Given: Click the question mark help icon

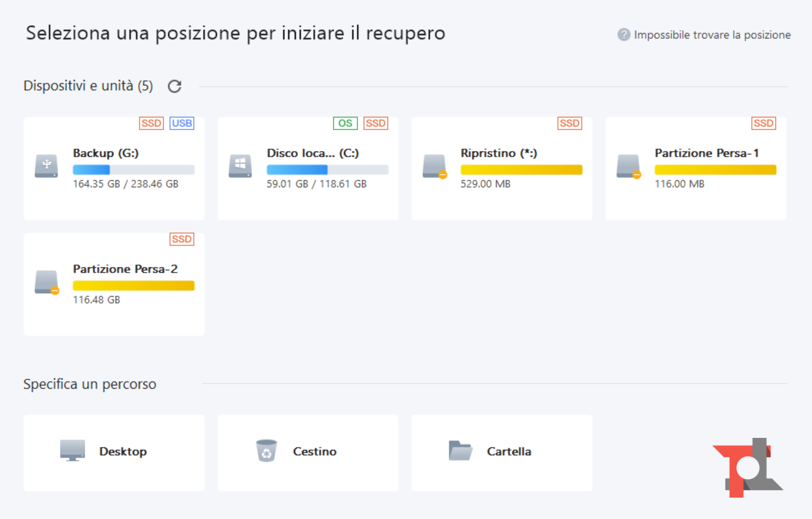Looking at the screenshot, I should pyautogui.click(x=624, y=35).
